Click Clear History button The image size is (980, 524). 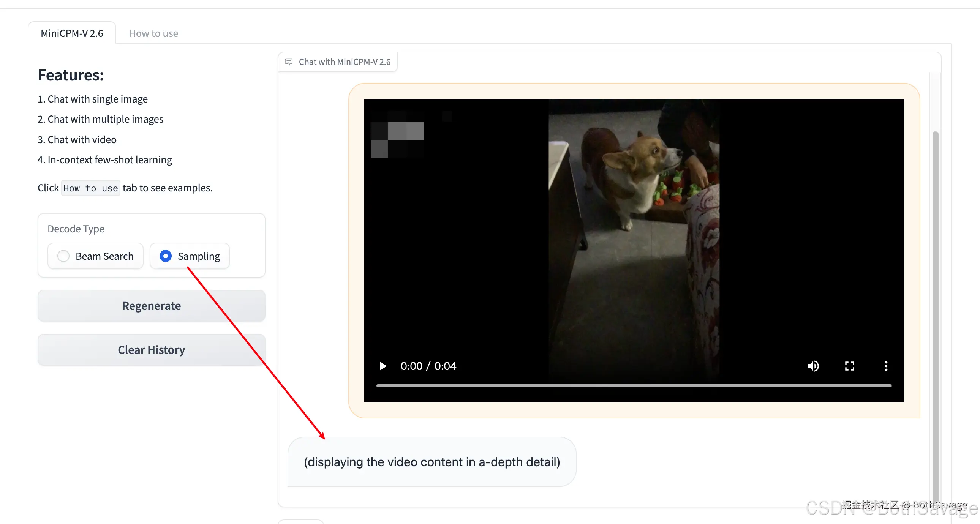[152, 349]
